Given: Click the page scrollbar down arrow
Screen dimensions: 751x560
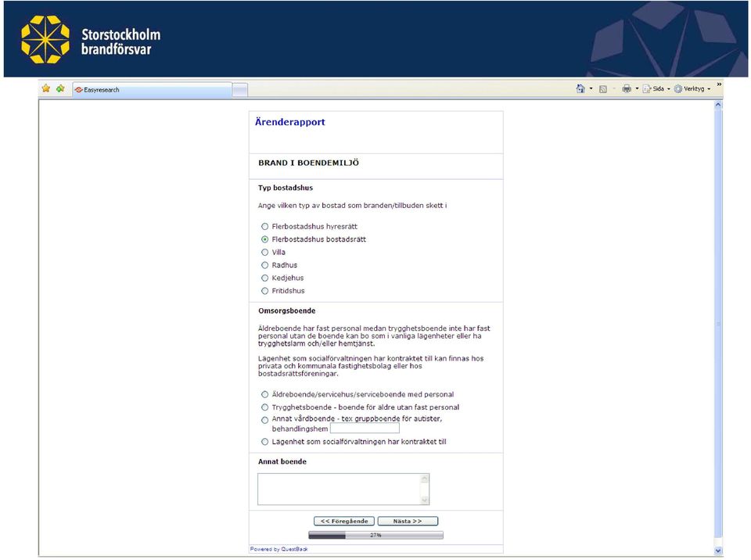Looking at the screenshot, I should click(x=718, y=551).
